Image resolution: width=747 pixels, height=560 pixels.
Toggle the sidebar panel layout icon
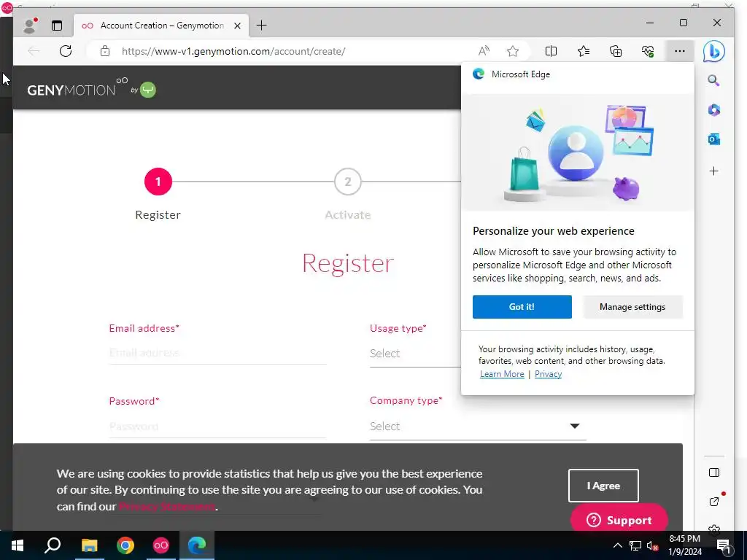coord(713,472)
